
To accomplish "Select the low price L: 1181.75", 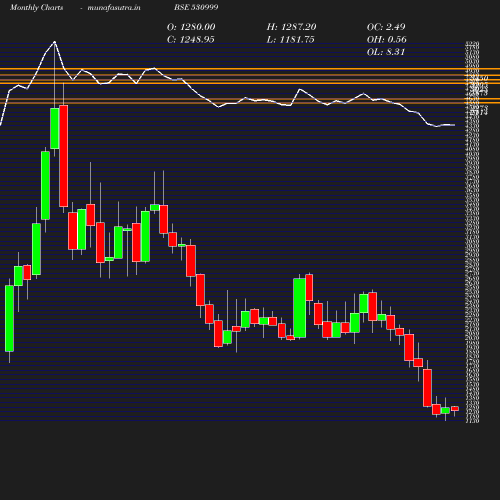I will point(290,39).
